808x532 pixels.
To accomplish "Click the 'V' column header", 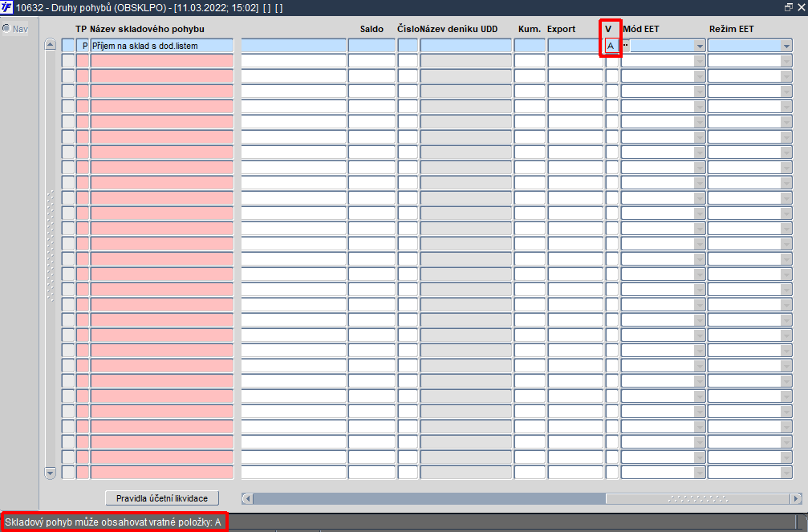I will point(608,29).
